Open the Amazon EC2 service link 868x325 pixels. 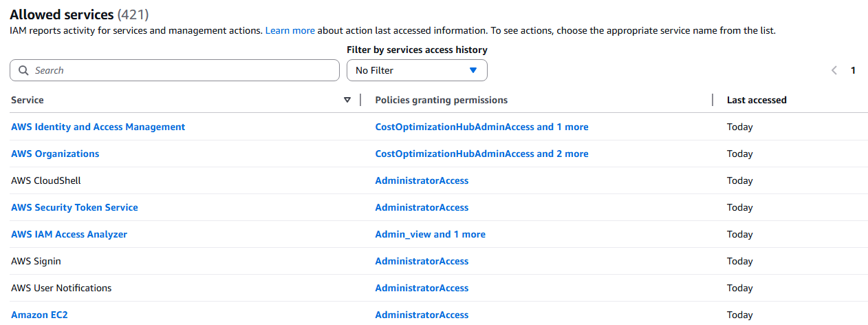39,315
